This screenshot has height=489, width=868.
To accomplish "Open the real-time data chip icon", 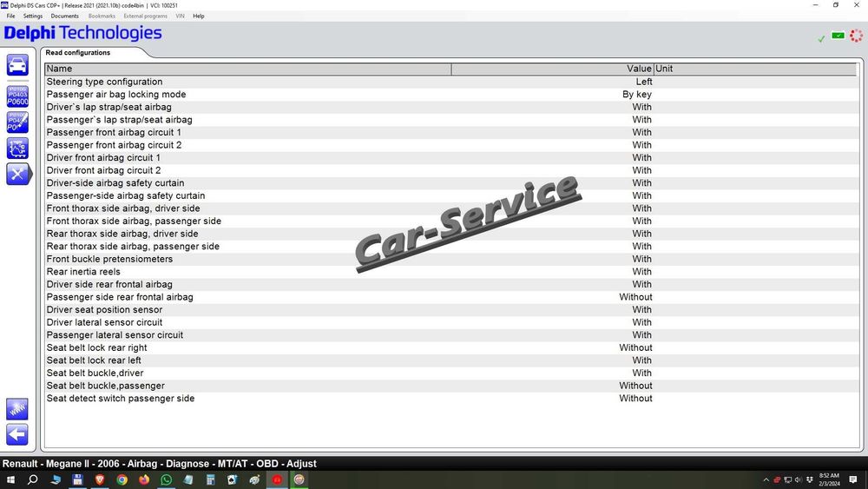I will coord(17,149).
